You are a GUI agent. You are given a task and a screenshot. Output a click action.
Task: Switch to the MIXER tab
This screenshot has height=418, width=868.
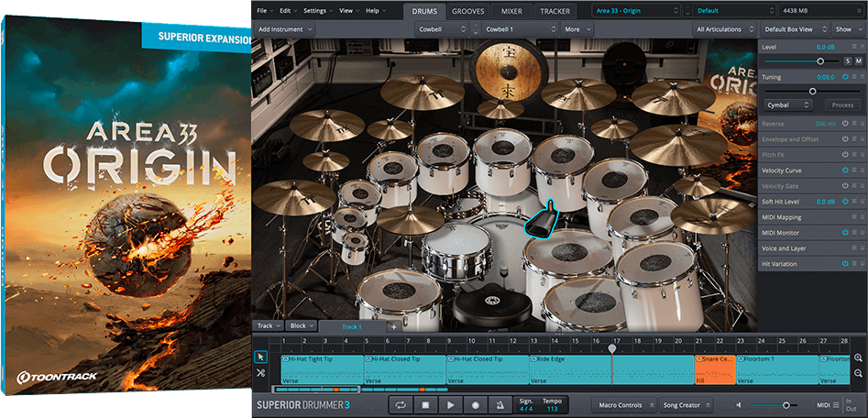point(512,11)
